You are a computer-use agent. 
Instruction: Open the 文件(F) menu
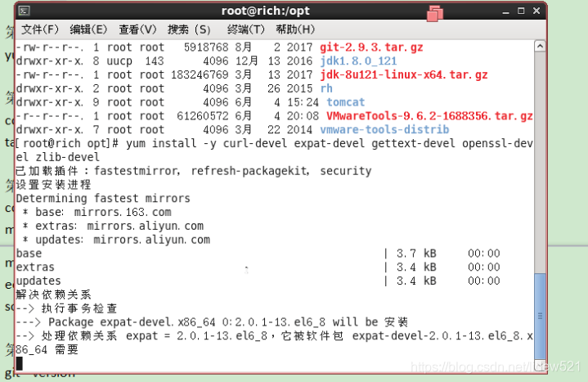(40, 29)
